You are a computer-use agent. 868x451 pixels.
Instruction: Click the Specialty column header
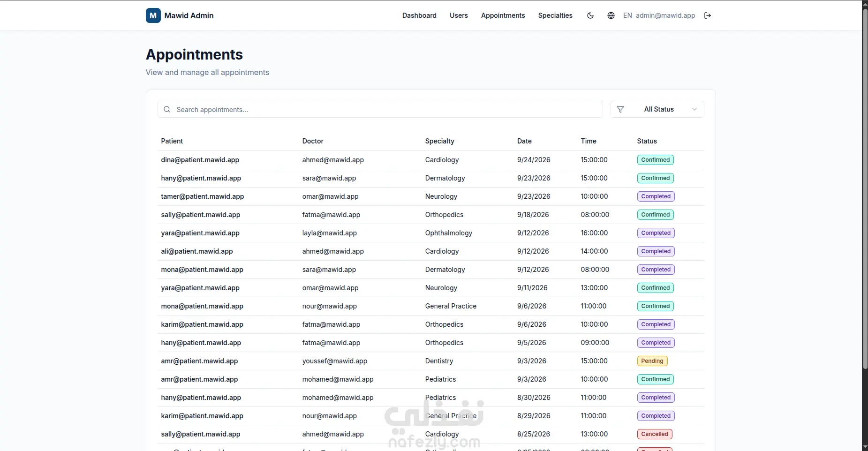(440, 141)
